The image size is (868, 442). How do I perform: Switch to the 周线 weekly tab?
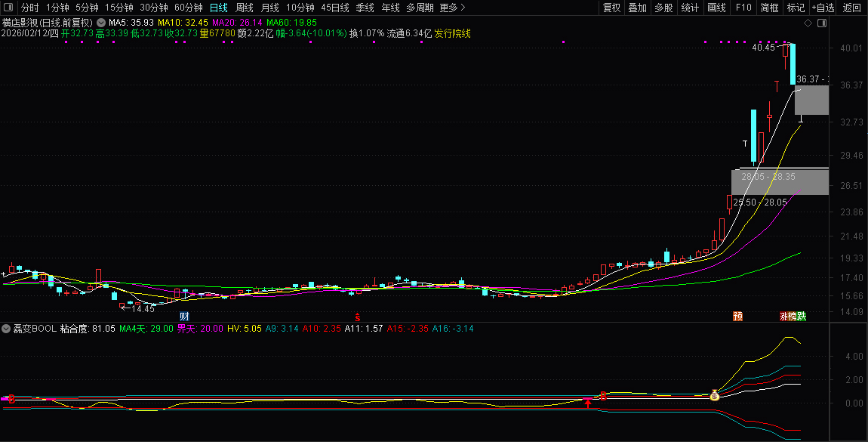(245, 8)
